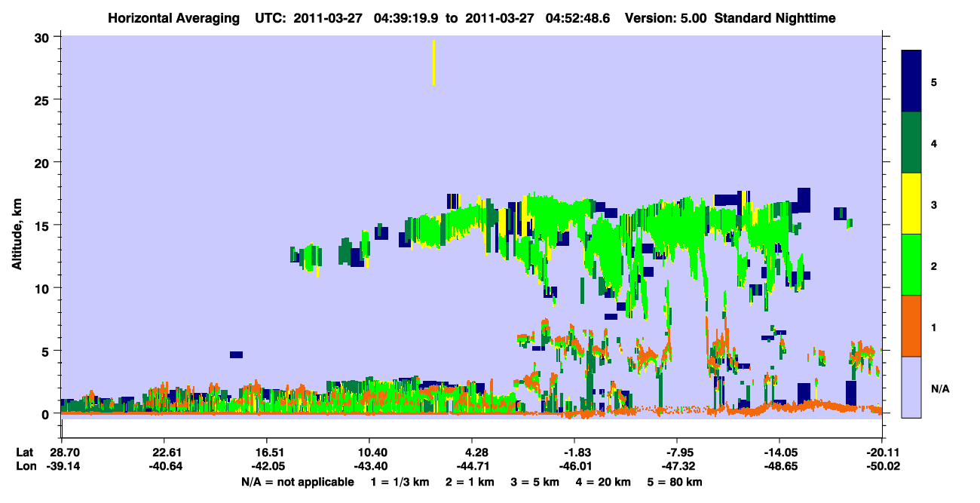Image resolution: width=980 pixels, height=503 pixels.
Task: Click the yellow colorbar segment labeled 3
Action: point(911,204)
